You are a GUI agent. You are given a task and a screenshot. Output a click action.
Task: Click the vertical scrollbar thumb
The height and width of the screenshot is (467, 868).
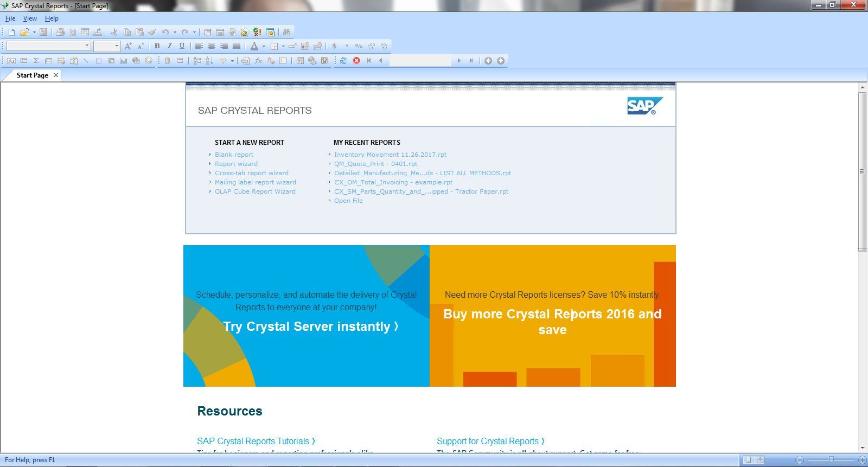[862, 171]
